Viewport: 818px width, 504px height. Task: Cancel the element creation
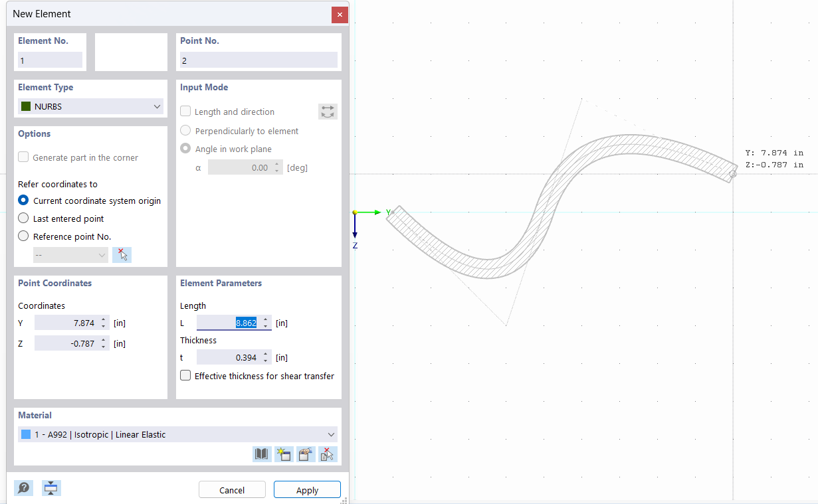tap(232, 489)
